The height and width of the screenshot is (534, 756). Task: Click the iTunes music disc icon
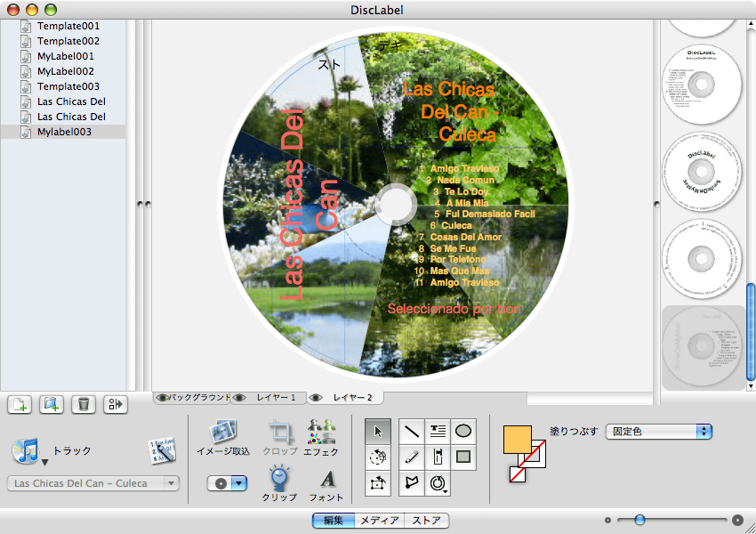point(26,451)
